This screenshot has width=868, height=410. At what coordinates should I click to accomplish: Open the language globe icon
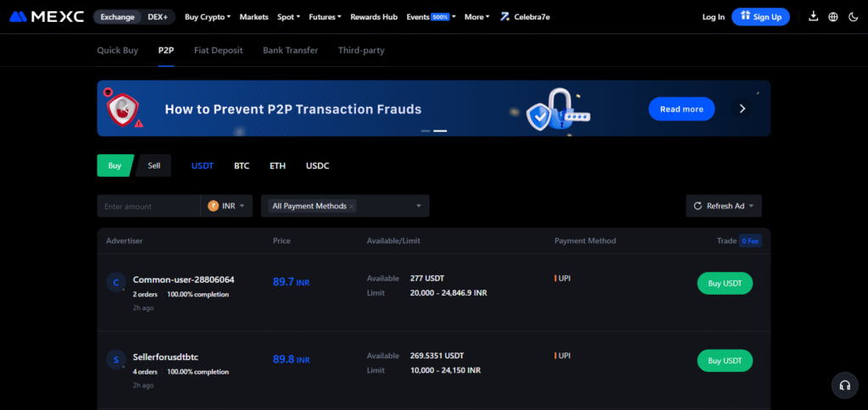click(x=833, y=17)
